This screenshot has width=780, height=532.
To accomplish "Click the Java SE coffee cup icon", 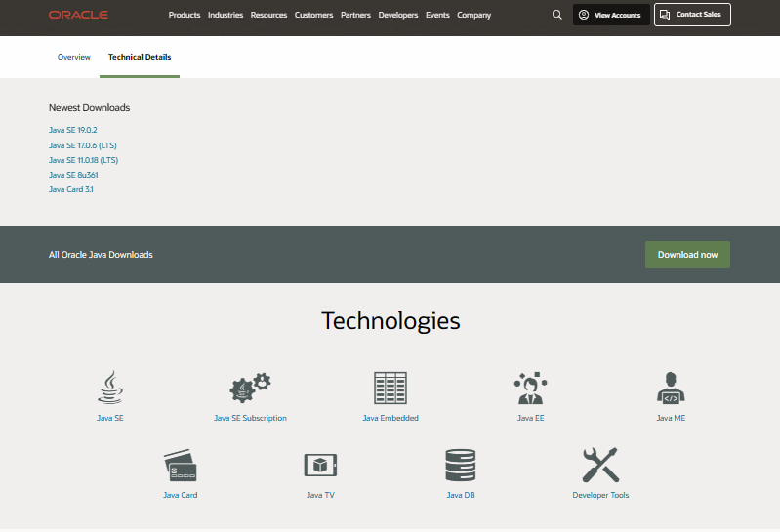I will [x=110, y=387].
